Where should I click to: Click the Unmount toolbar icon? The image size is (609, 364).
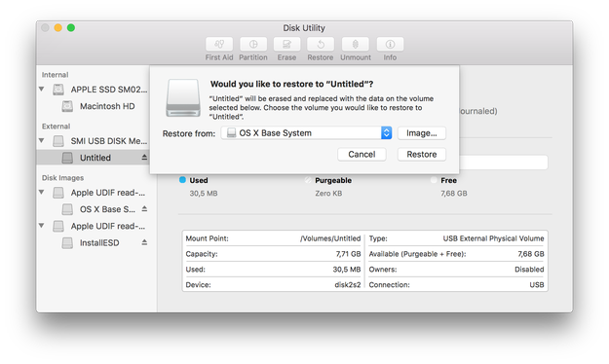pyautogui.click(x=356, y=44)
